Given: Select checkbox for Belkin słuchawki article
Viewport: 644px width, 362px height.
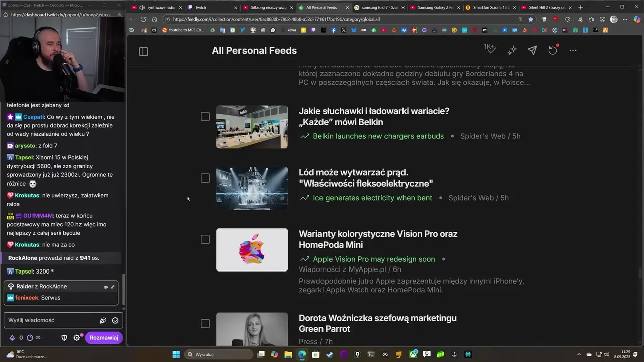Looking at the screenshot, I should click(x=205, y=117).
